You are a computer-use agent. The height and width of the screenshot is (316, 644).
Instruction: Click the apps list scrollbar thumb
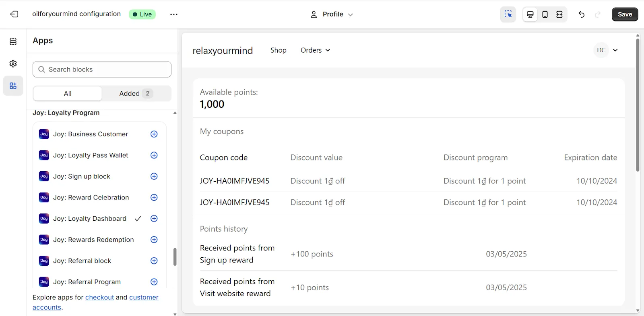tap(175, 257)
